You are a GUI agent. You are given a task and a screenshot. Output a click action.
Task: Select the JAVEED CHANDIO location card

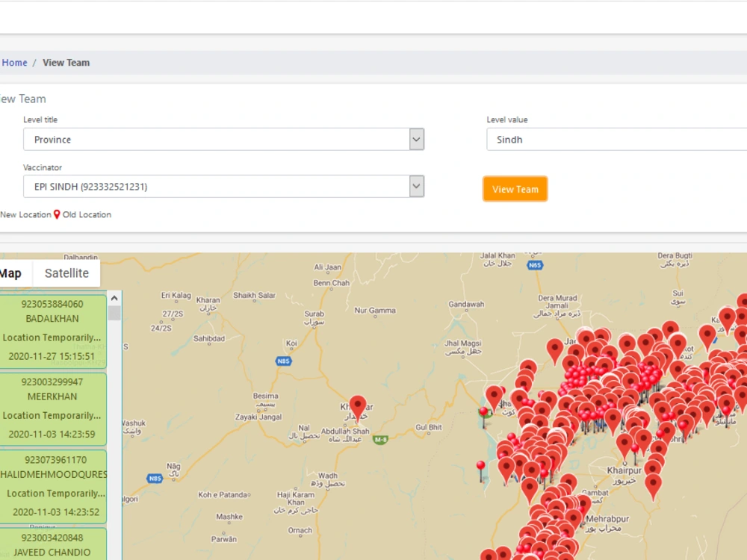(x=53, y=545)
